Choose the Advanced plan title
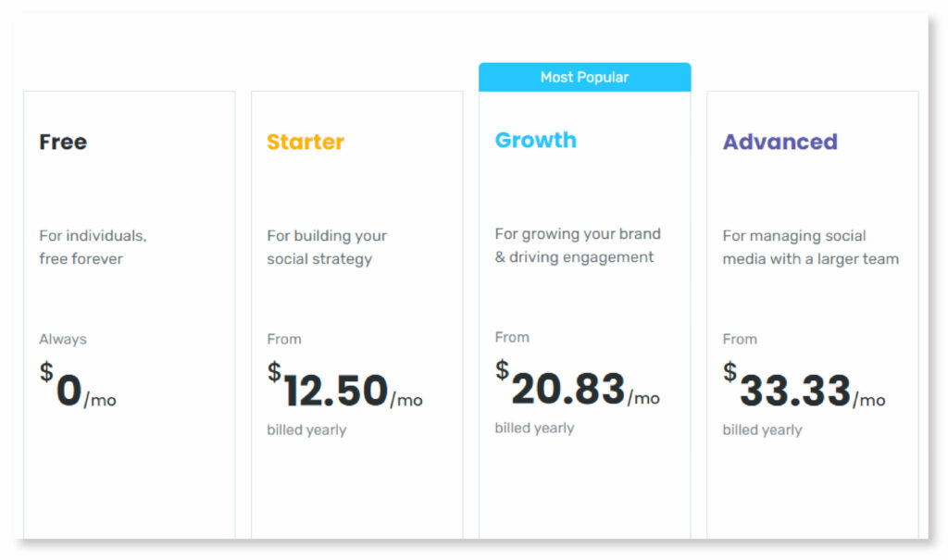The height and width of the screenshot is (560, 948). coord(780,143)
